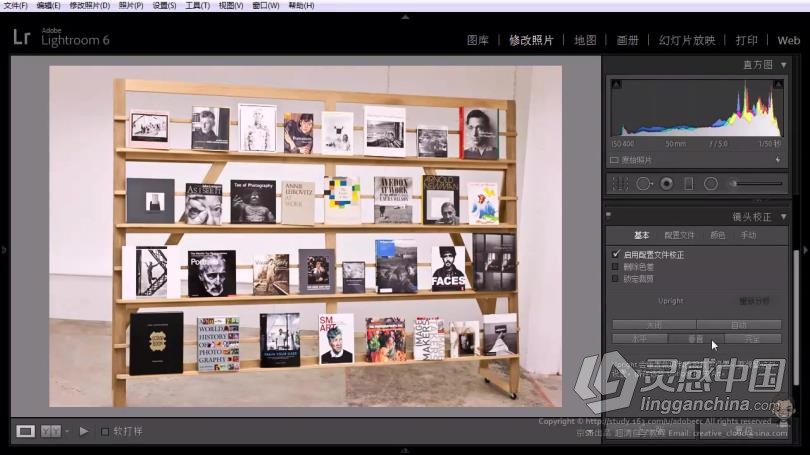Hide the right panel via edge arrow

[x=805, y=250]
